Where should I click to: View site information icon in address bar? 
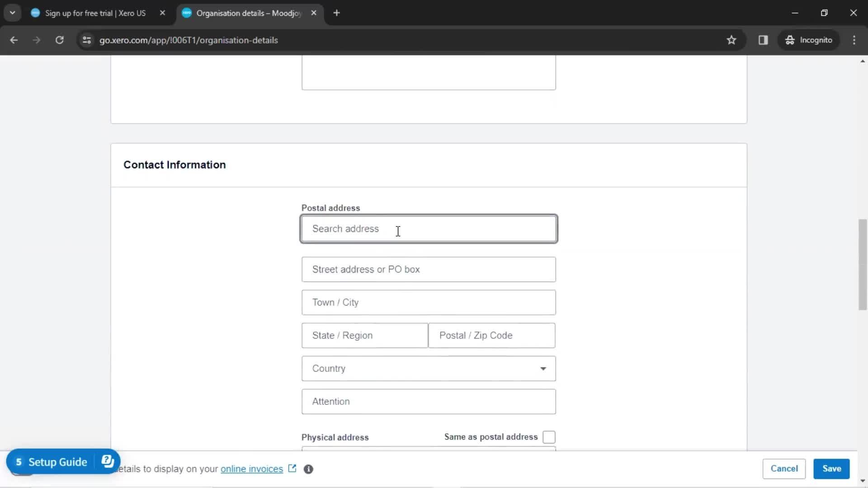[87, 40]
